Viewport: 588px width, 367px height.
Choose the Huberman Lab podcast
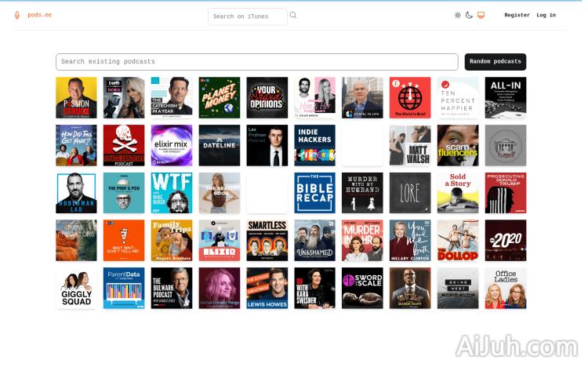point(76,193)
